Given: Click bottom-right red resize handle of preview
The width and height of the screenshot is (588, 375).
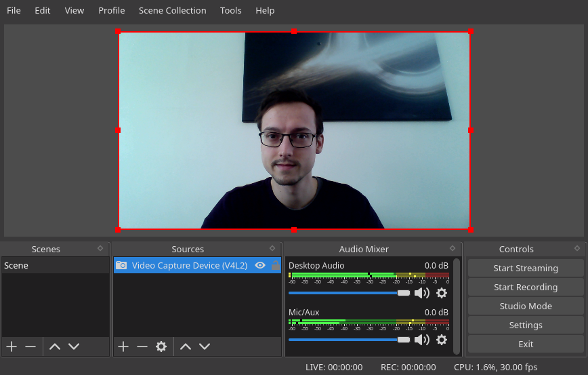Looking at the screenshot, I should 471,230.
